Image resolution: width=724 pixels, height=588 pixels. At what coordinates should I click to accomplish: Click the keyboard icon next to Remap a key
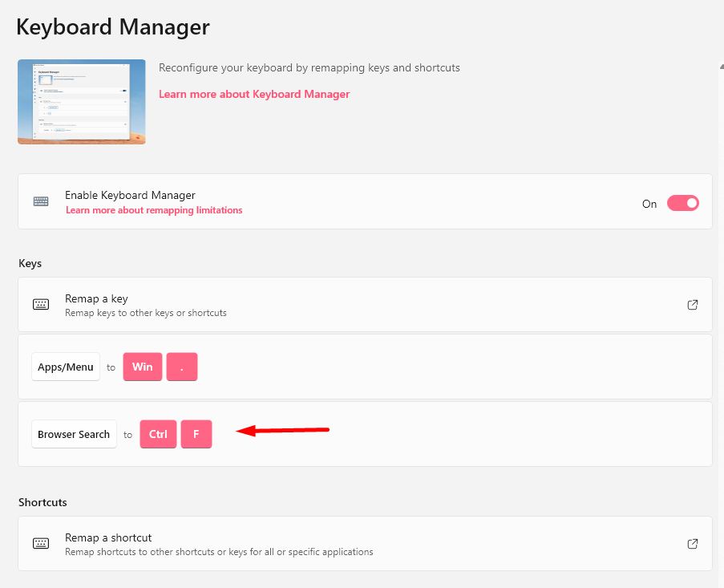tap(41, 304)
